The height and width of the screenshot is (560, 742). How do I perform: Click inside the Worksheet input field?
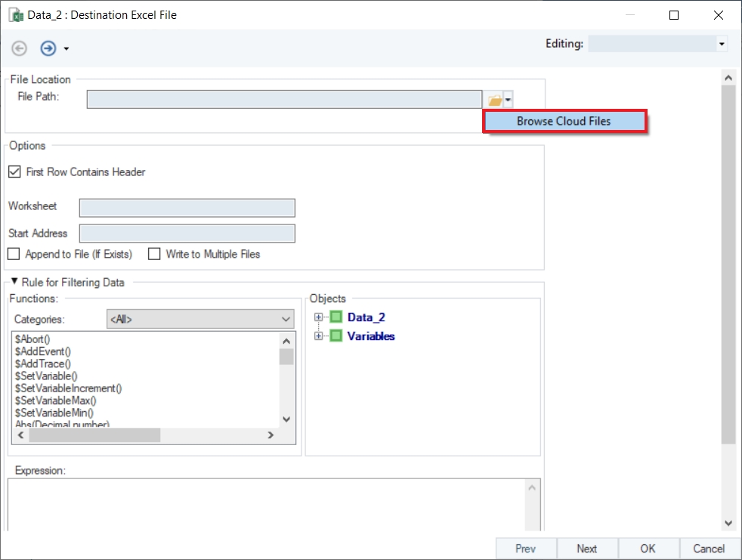point(187,208)
